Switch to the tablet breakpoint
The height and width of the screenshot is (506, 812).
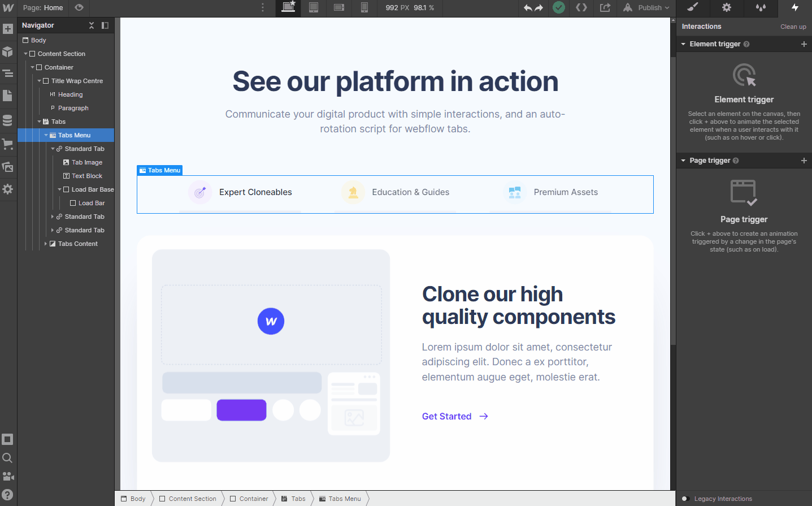(314, 7)
